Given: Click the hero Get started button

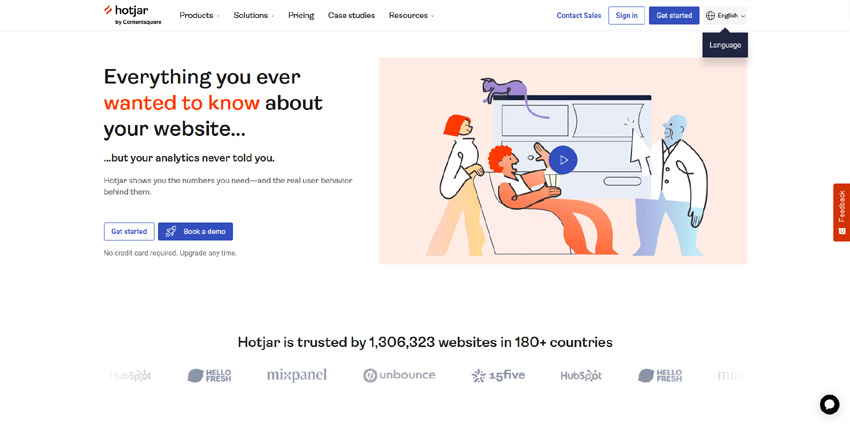Looking at the screenshot, I should [129, 232].
